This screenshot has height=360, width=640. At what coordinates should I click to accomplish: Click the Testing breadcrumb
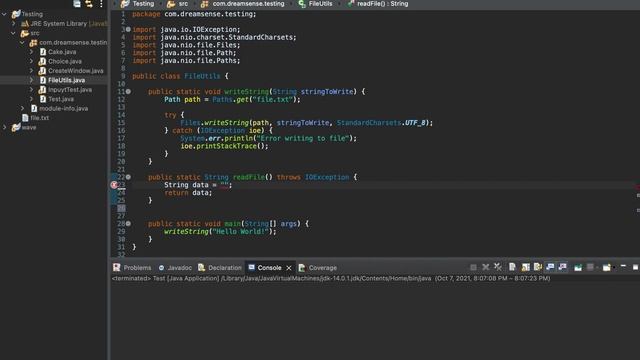coord(138,4)
